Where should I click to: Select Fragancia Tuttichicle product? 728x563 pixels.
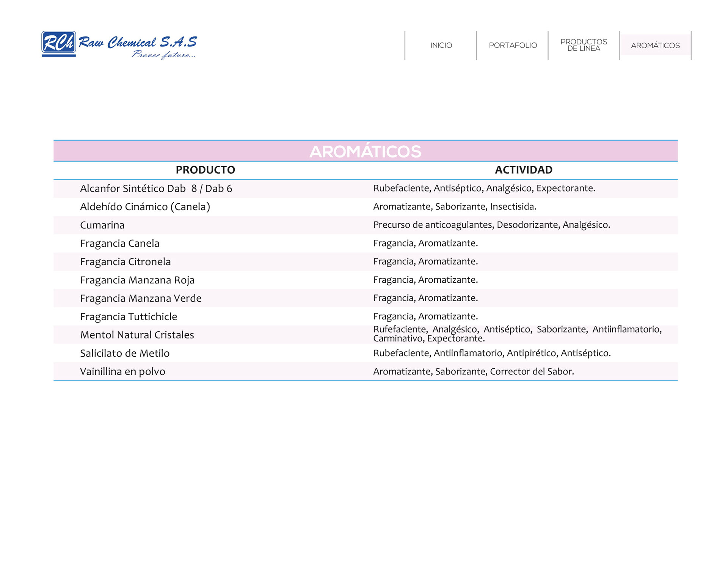(x=129, y=316)
